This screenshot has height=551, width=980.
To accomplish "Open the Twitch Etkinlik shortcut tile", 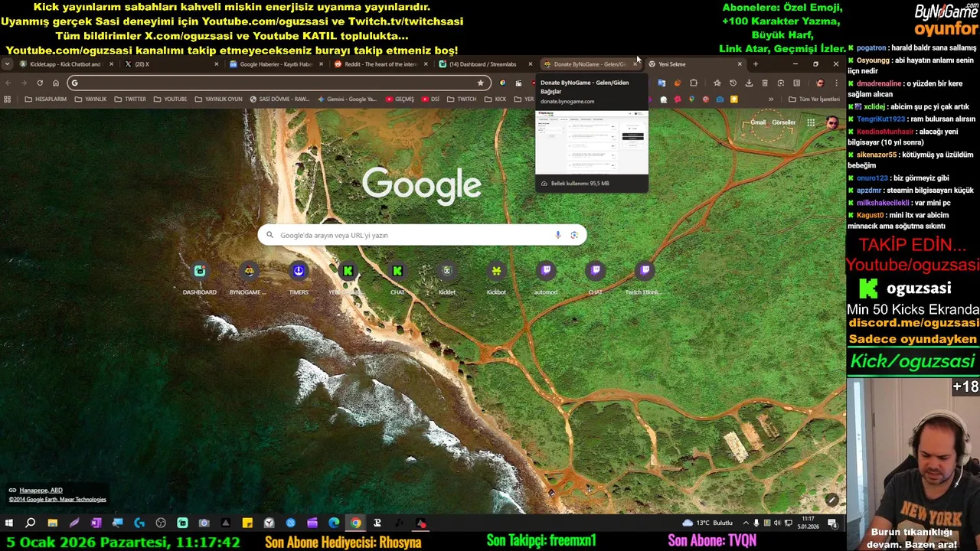I will [645, 279].
